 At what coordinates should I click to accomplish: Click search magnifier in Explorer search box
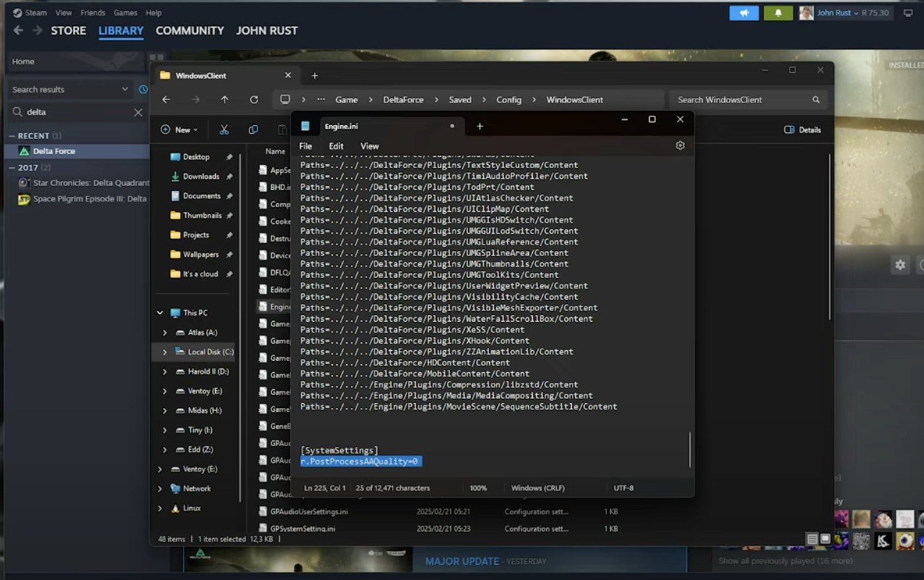[816, 100]
